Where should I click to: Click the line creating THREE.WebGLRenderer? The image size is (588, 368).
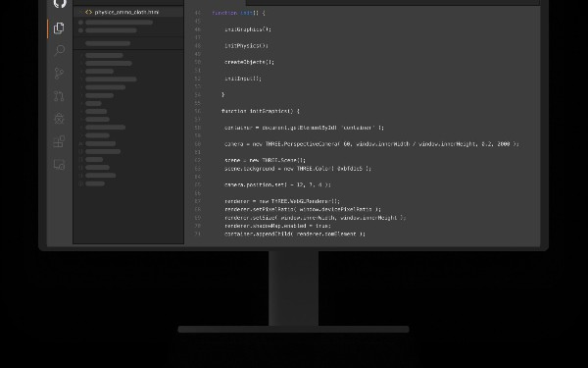click(282, 201)
